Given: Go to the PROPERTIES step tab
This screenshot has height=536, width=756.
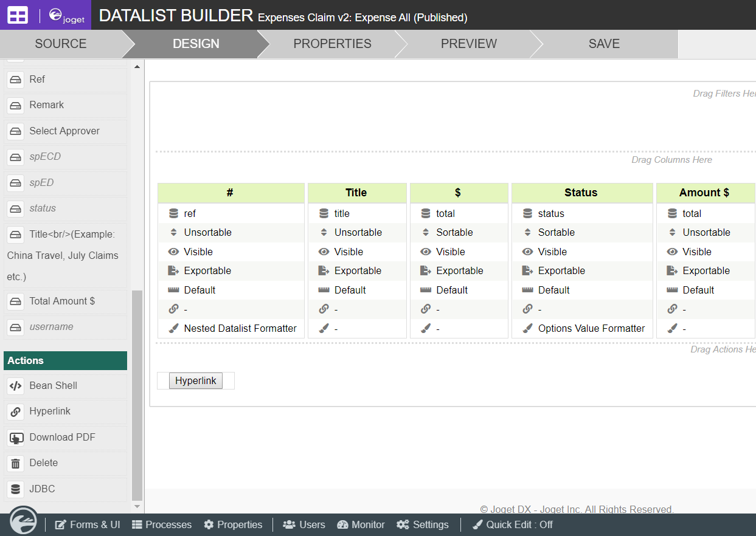Looking at the screenshot, I should 332,44.
